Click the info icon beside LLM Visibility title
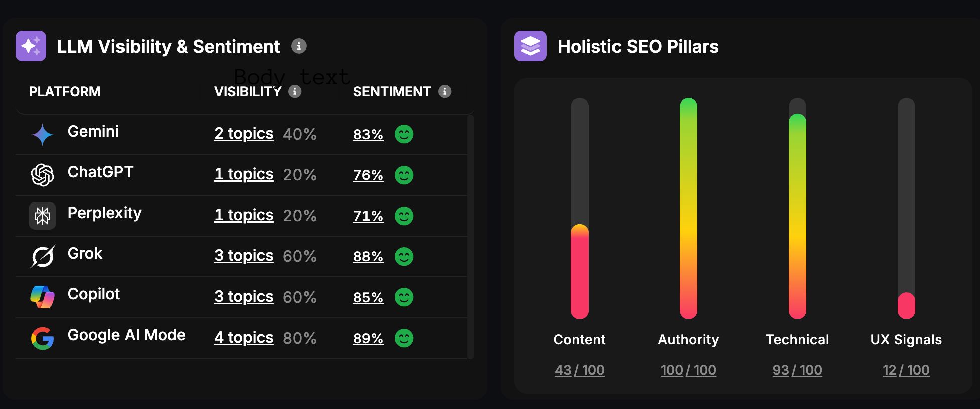Image resolution: width=980 pixels, height=409 pixels. [x=299, y=46]
